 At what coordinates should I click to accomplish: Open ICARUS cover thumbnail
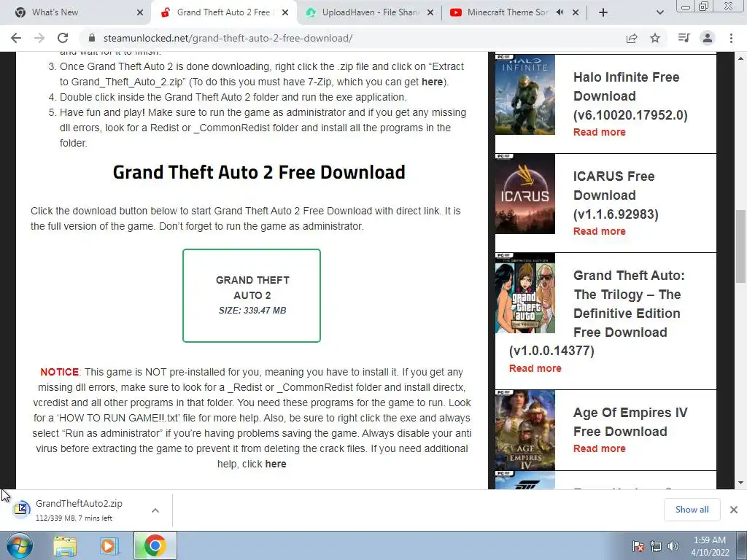point(525,194)
